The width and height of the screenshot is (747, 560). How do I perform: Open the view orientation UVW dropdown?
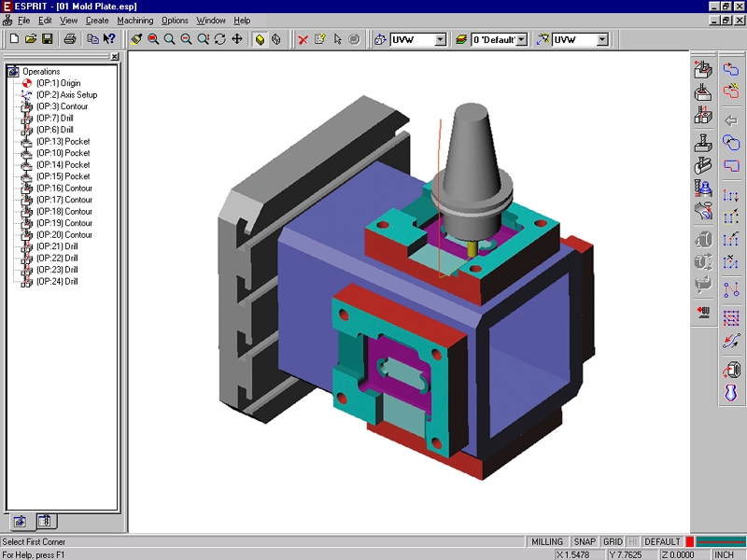point(602,39)
